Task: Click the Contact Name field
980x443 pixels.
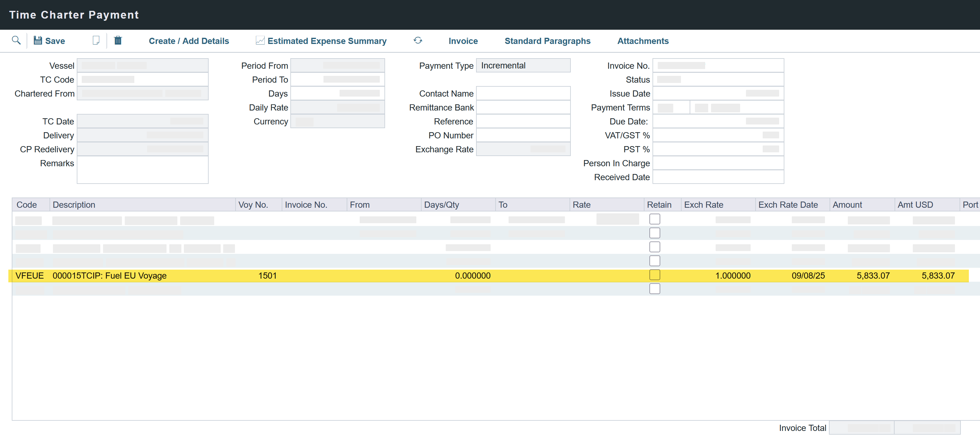Action: pos(523,93)
